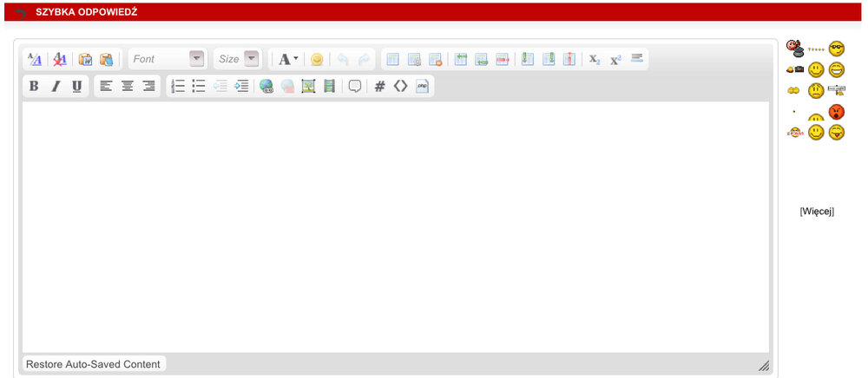Screen dimensions: 868x378
Task: Click the Decrease Indent icon
Action: (x=220, y=86)
